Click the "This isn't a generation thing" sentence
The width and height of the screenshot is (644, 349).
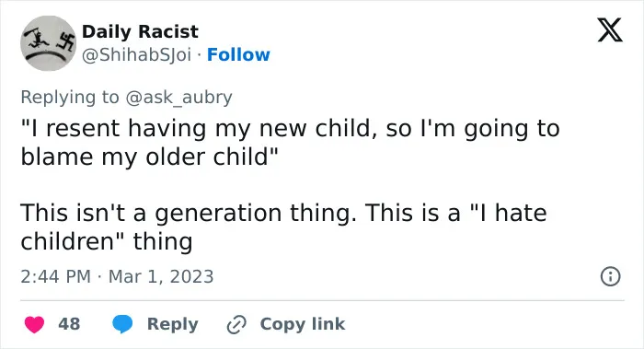(189, 214)
